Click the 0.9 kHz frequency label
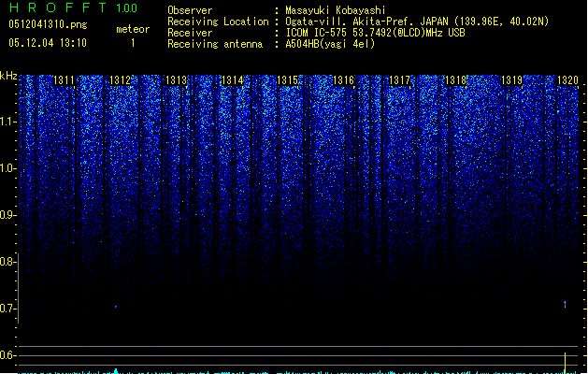Viewport: 588px width, 374px height. point(8,215)
